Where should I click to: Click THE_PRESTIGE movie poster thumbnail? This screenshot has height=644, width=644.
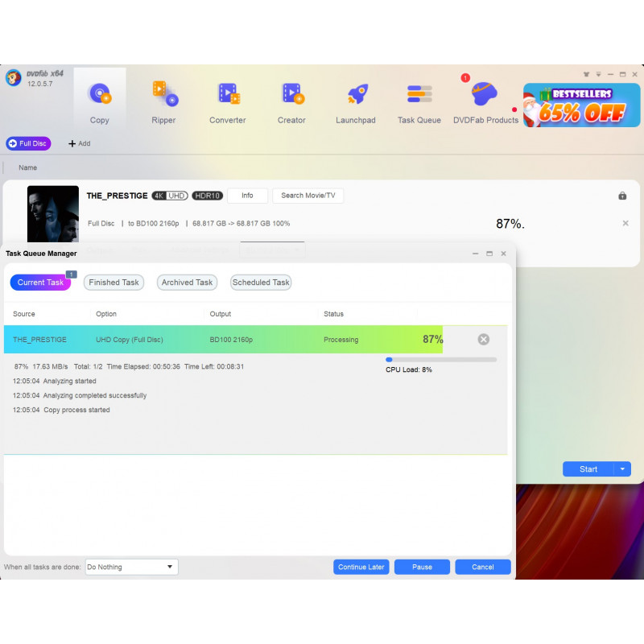coord(53,213)
